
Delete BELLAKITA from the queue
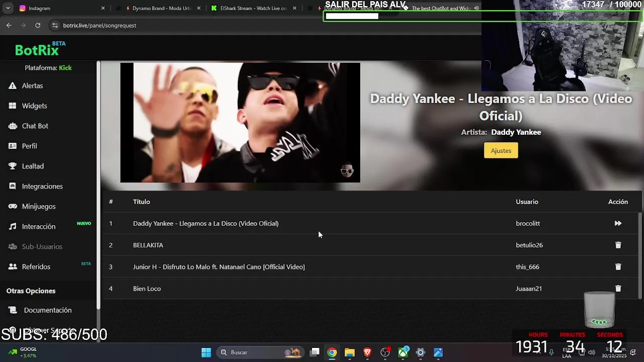[618, 245]
